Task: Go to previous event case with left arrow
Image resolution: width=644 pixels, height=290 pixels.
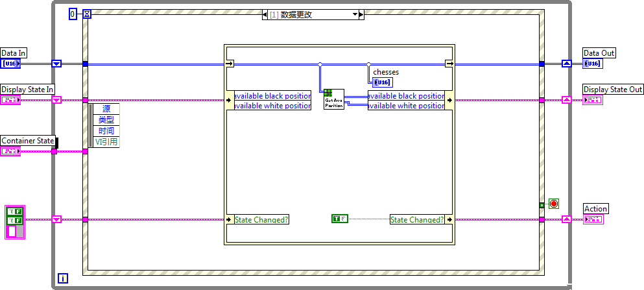Action: coord(266,14)
